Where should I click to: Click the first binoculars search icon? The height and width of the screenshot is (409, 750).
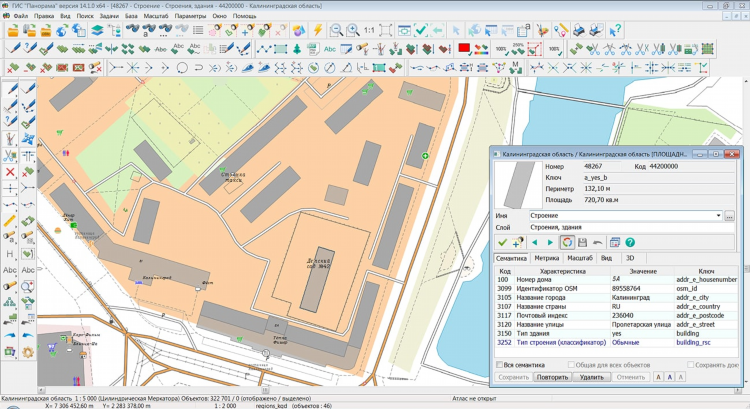click(132, 31)
